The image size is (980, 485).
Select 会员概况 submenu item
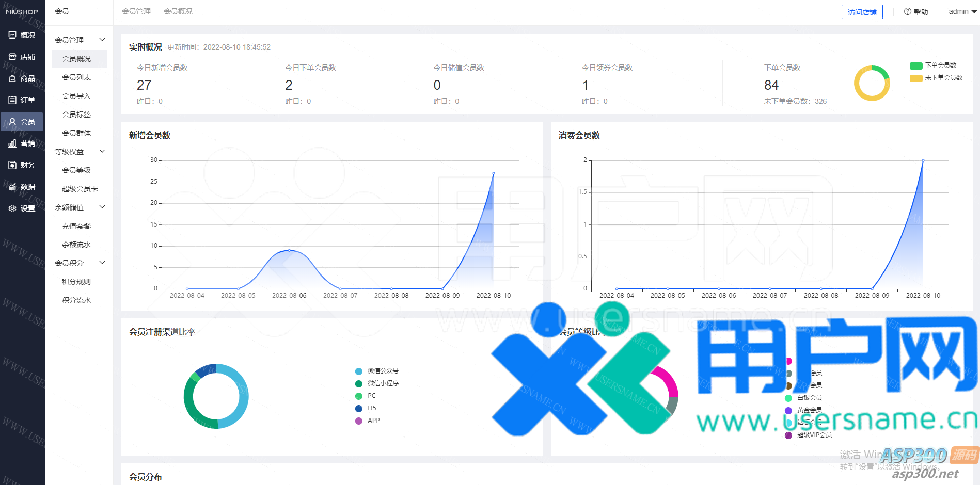click(80, 59)
